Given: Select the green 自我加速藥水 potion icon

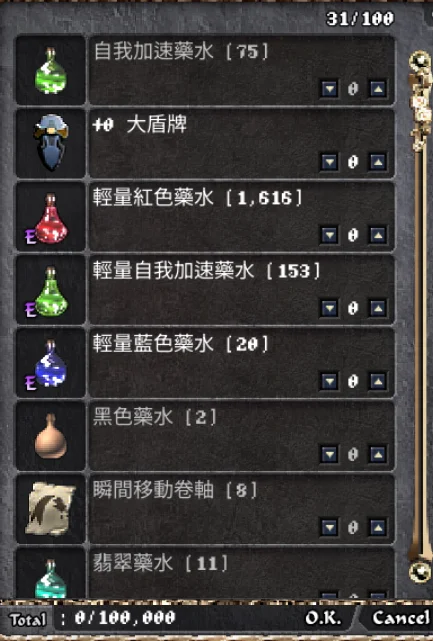Looking at the screenshot, I should [x=51, y=71].
